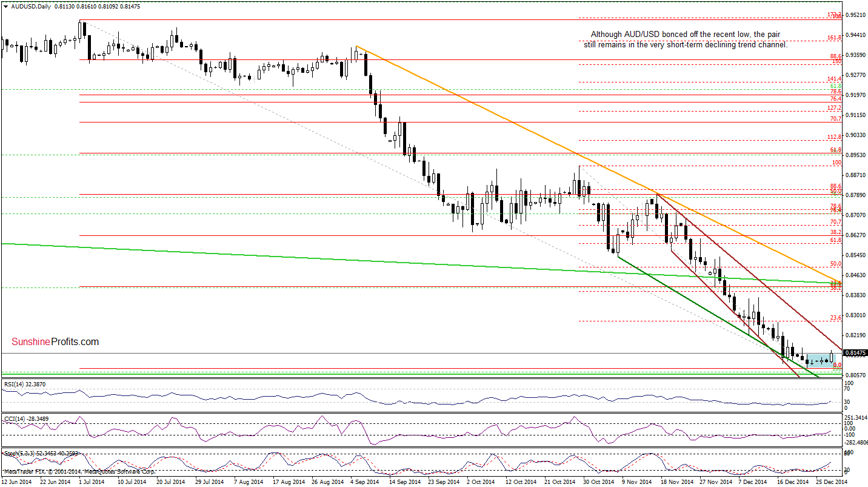Screen dimensions: 868x487
Task: Click the 112.8 Fibonacci level label
Action: pos(835,137)
